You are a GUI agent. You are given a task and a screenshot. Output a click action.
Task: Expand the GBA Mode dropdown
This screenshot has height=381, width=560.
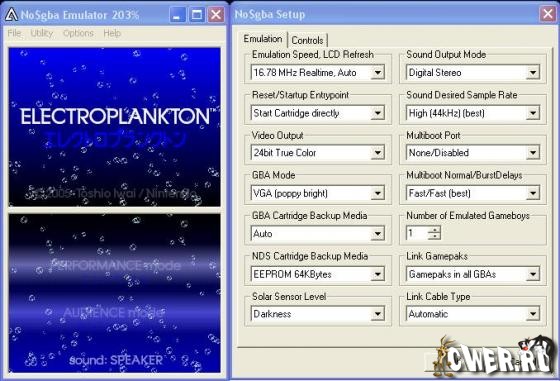(318, 194)
